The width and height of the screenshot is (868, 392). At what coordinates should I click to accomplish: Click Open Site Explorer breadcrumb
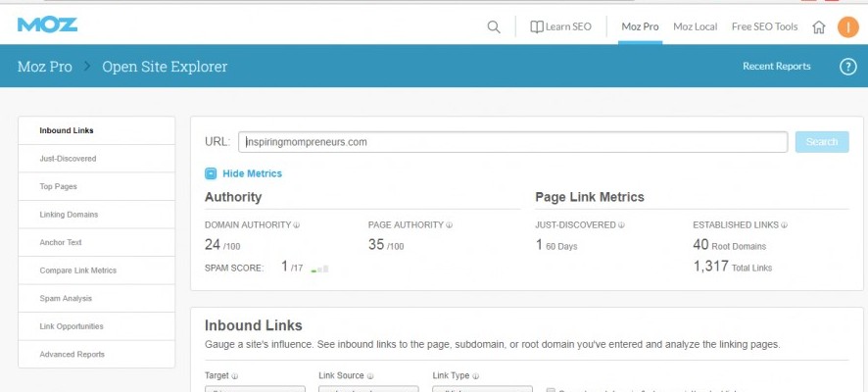coord(165,67)
